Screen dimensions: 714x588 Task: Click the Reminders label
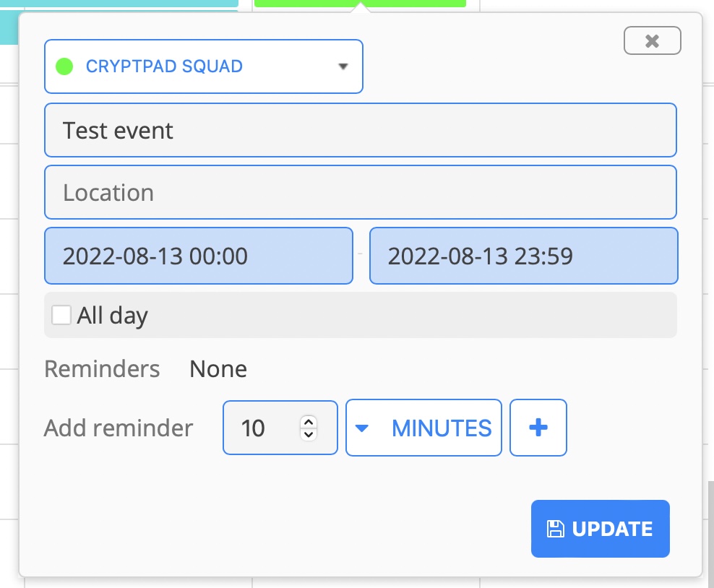(102, 368)
